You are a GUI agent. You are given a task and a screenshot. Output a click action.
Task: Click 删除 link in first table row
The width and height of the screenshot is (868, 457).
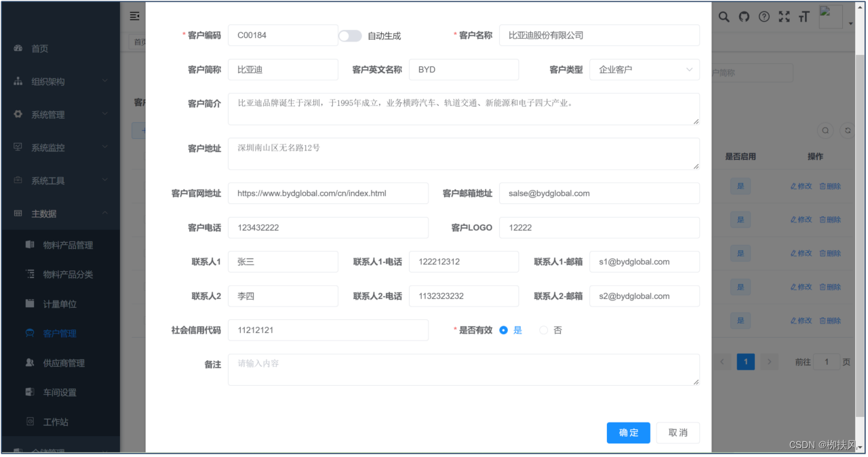830,186
